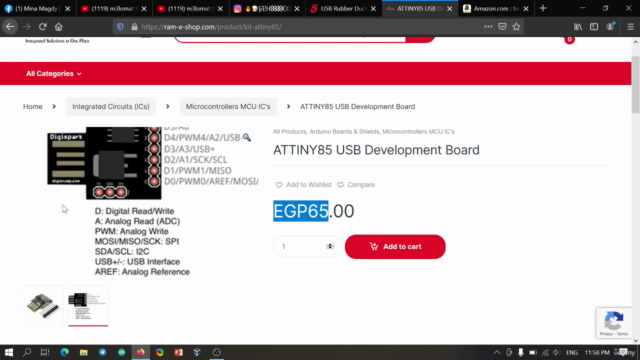Viewport: 640px width, 360px height.
Task: Close the Amazon.com tab
Action: [x=526, y=9]
